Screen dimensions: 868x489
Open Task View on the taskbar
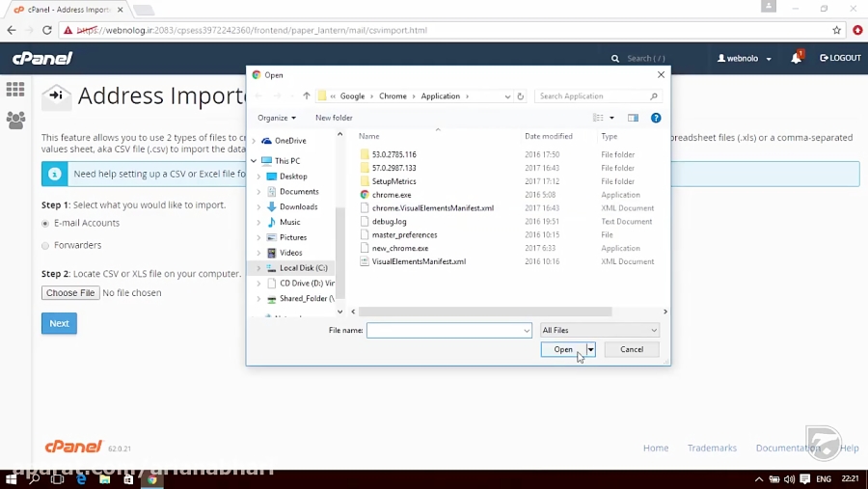coord(57,479)
